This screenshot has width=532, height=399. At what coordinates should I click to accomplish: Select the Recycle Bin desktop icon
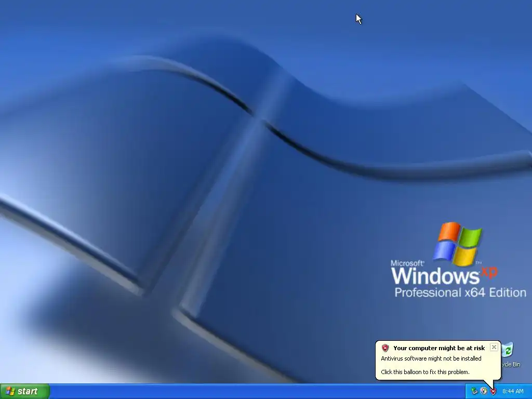[510, 355]
